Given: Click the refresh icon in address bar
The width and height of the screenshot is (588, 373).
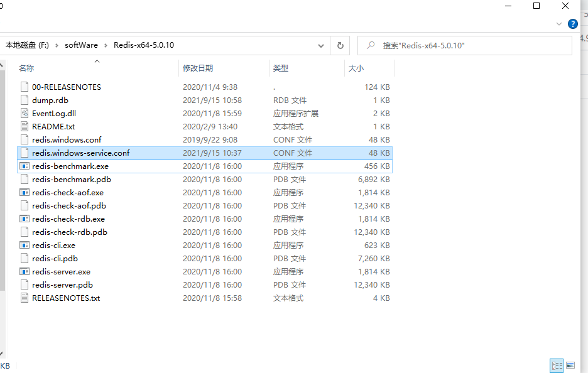Looking at the screenshot, I should (340, 45).
